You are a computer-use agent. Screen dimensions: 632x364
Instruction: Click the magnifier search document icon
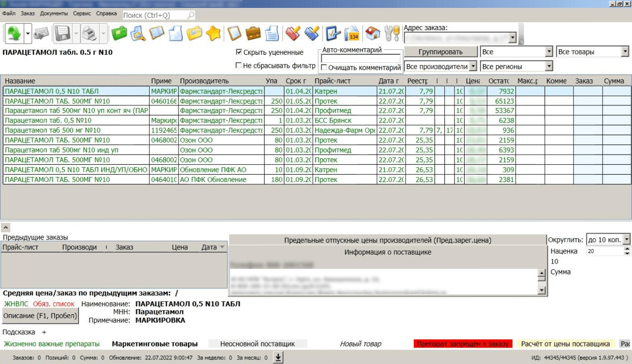[138, 33]
